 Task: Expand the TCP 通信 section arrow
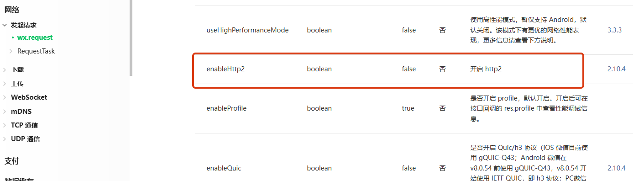pyautogui.click(x=5, y=125)
